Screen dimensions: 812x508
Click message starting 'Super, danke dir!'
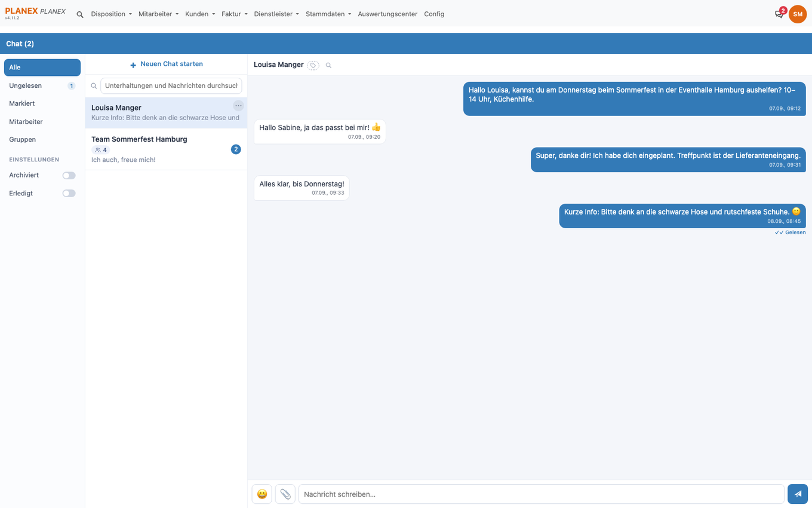668,160
